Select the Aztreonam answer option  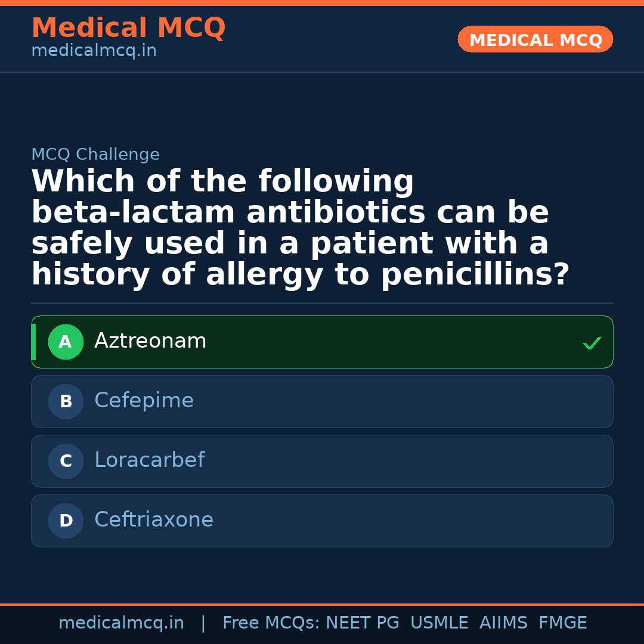322,342
